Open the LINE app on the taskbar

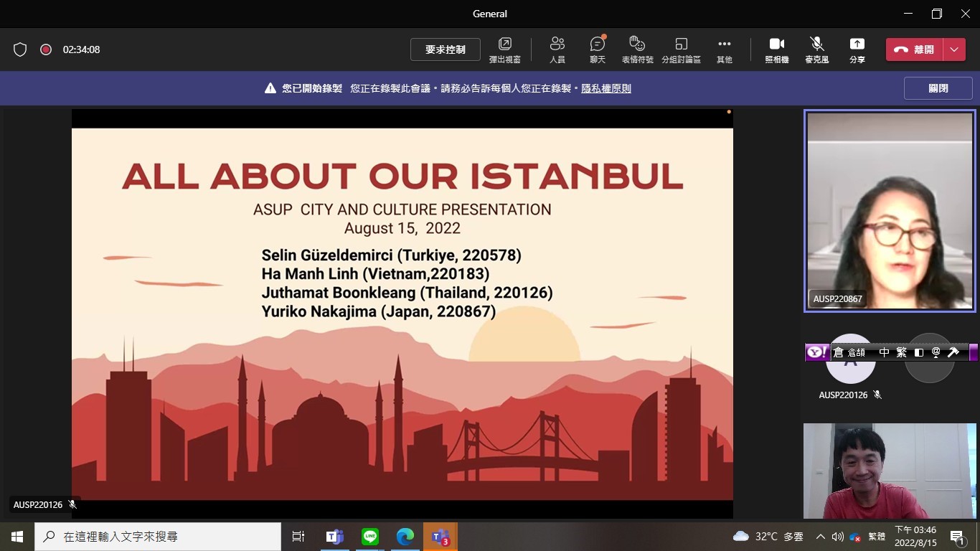[370, 536]
